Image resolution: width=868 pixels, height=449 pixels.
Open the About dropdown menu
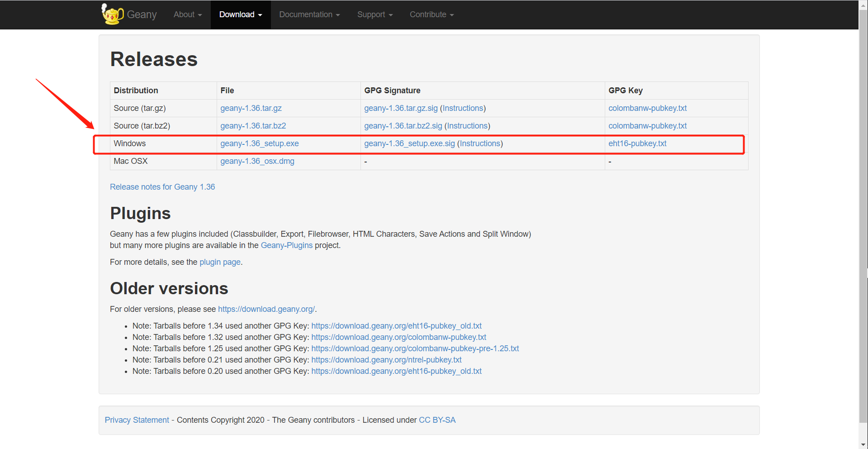coord(188,14)
